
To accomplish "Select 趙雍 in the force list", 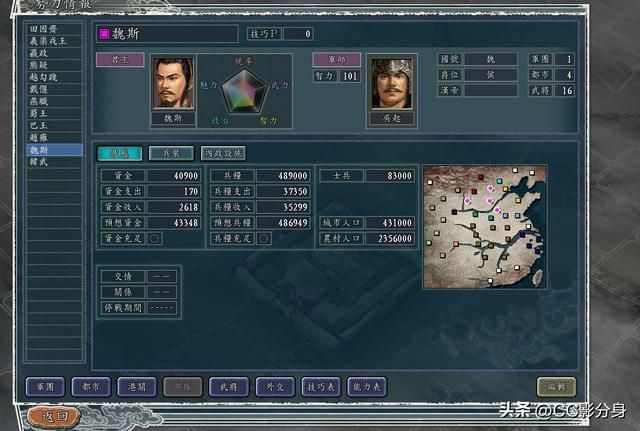I will (x=54, y=138).
